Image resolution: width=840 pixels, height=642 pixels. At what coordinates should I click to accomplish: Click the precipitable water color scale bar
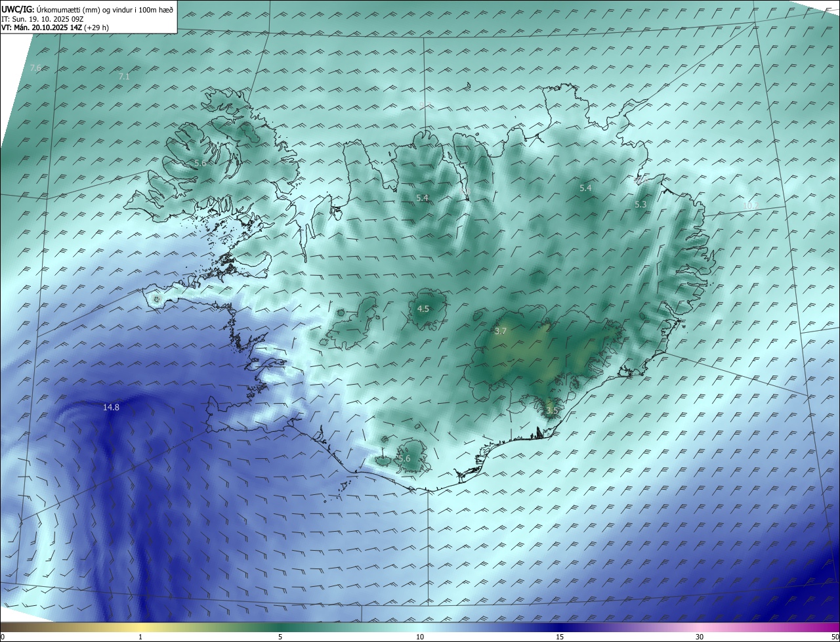click(x=420, y=627)
